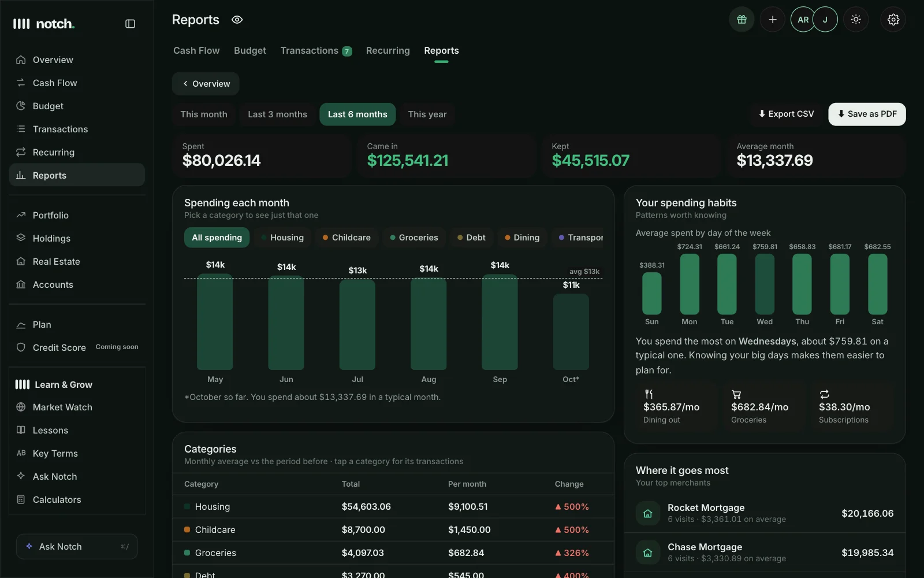Open Budget in sidebar
924x578 pixels.
[77, 106]
